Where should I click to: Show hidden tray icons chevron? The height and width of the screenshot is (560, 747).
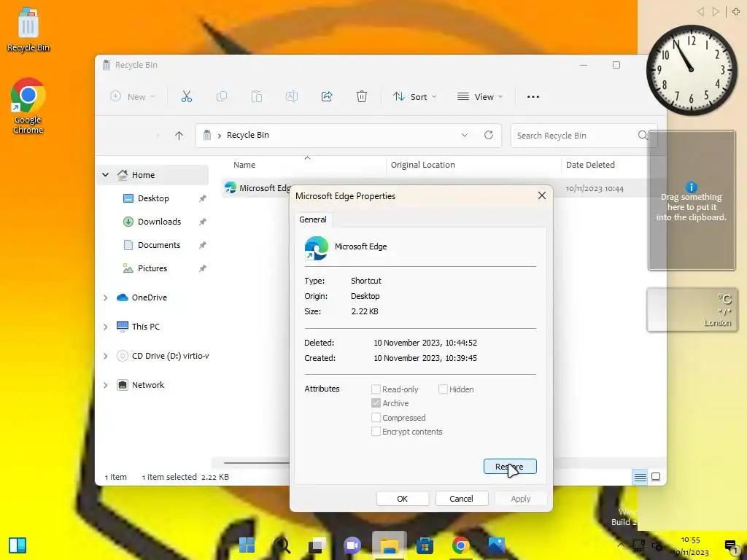coord(621,545)
